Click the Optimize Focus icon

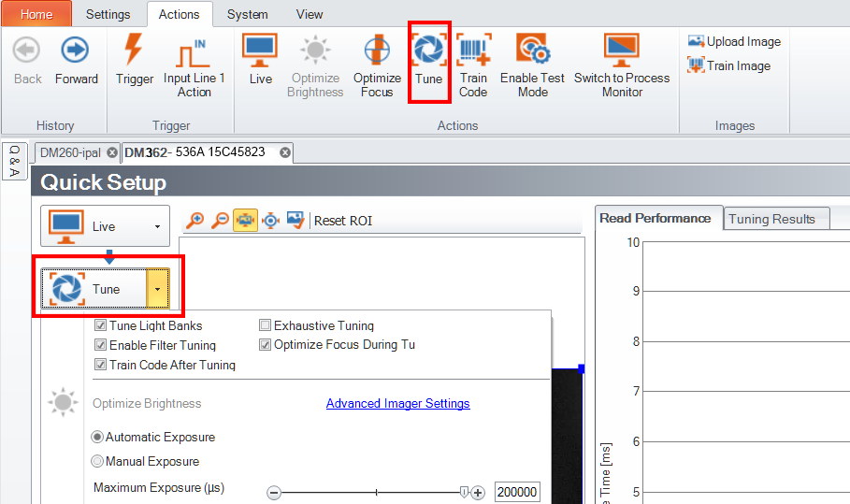[377, 50]
